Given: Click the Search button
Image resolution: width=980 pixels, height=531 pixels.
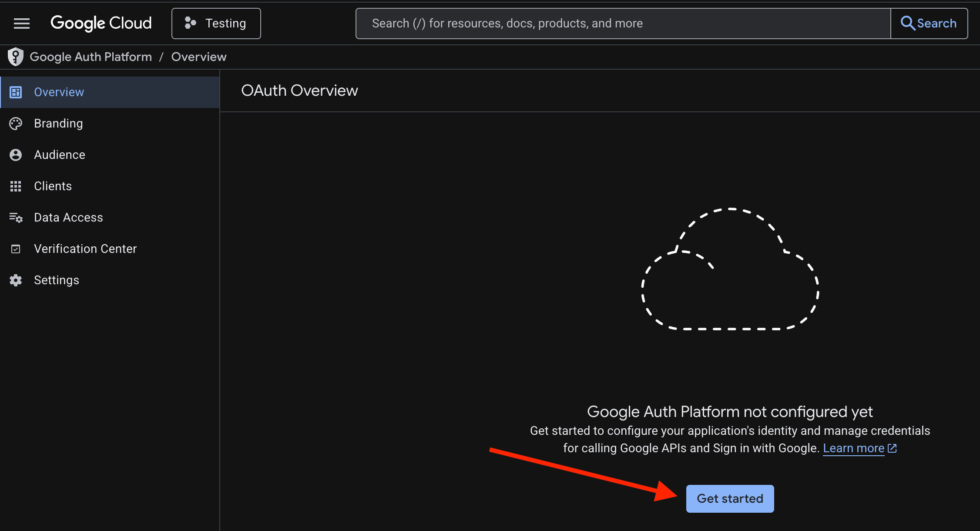Looking at the screenshot, I should (929, 24).
